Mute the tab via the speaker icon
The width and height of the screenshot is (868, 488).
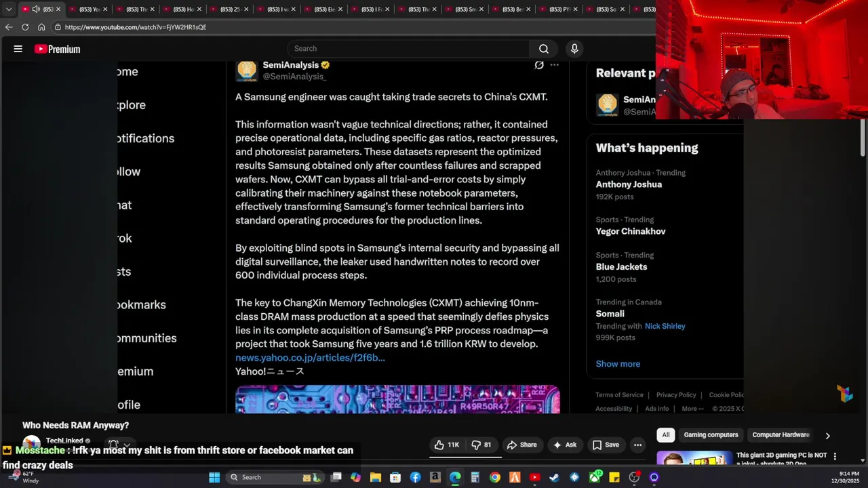tap(36, 9)
